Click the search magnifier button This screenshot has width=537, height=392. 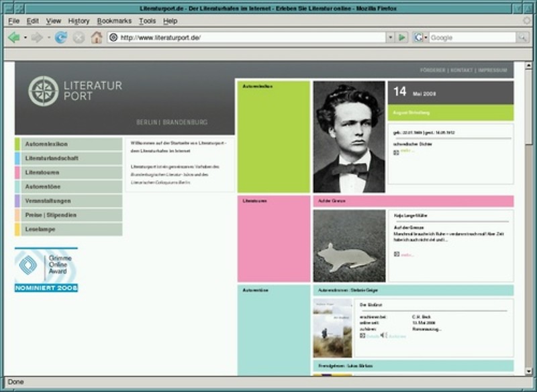click(x=522, y=38)
